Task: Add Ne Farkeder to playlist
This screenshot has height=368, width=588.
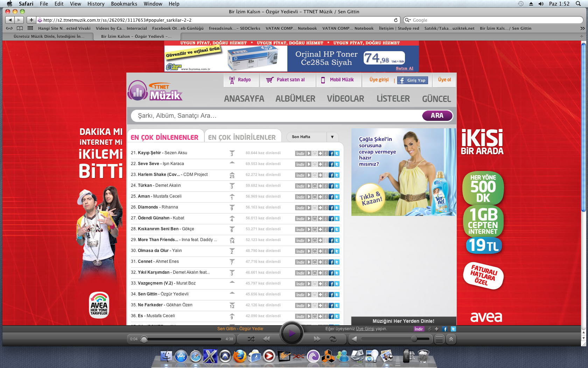Action: 320,306
